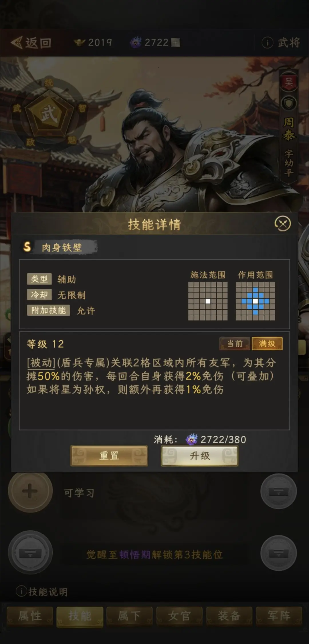
Task: Close the 技能详情 dialog
Action: [283, 224]
